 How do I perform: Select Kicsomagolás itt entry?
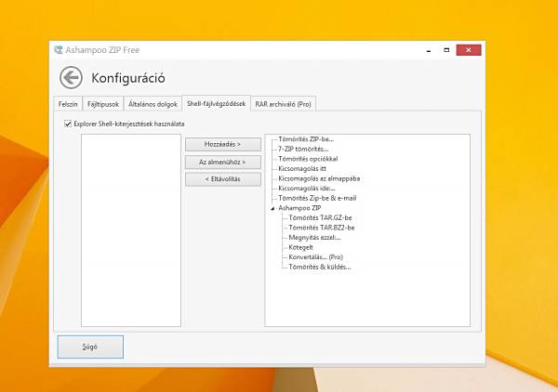pos(302,168)
